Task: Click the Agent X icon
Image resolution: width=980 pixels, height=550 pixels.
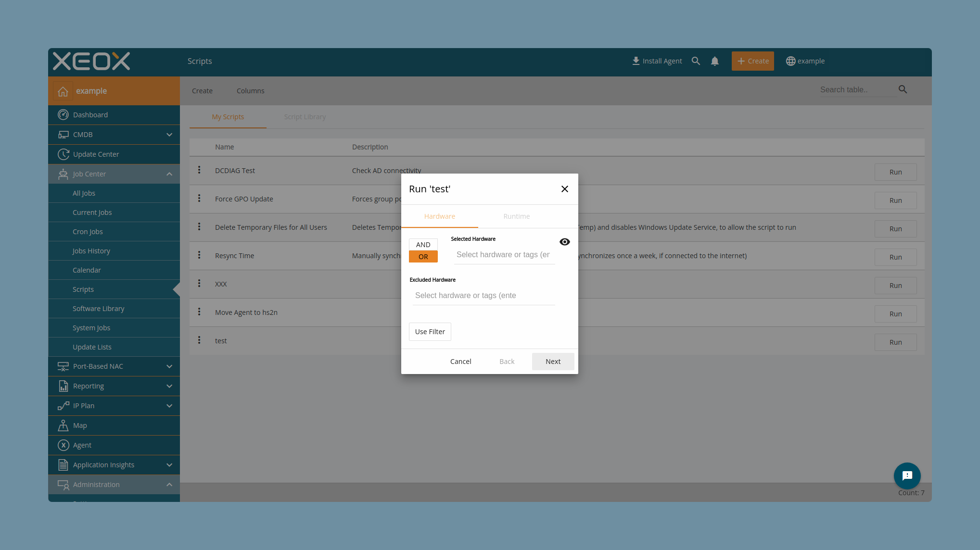Action: (x=63, y=445)
